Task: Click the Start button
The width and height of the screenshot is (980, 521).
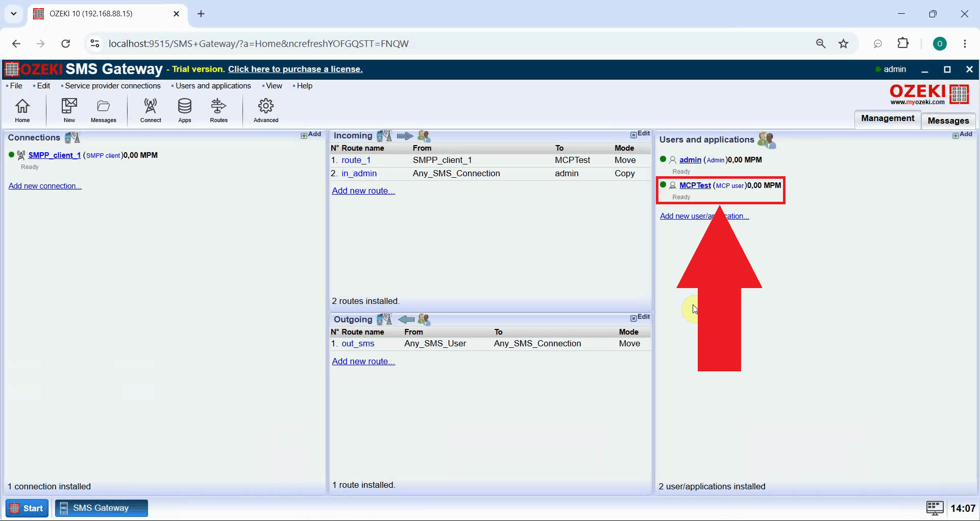Action: click(27, 508)
